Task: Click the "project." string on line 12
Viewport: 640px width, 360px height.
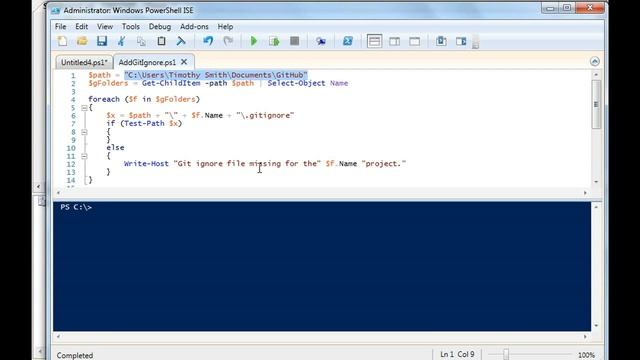Action: click(x=384, y=164)
